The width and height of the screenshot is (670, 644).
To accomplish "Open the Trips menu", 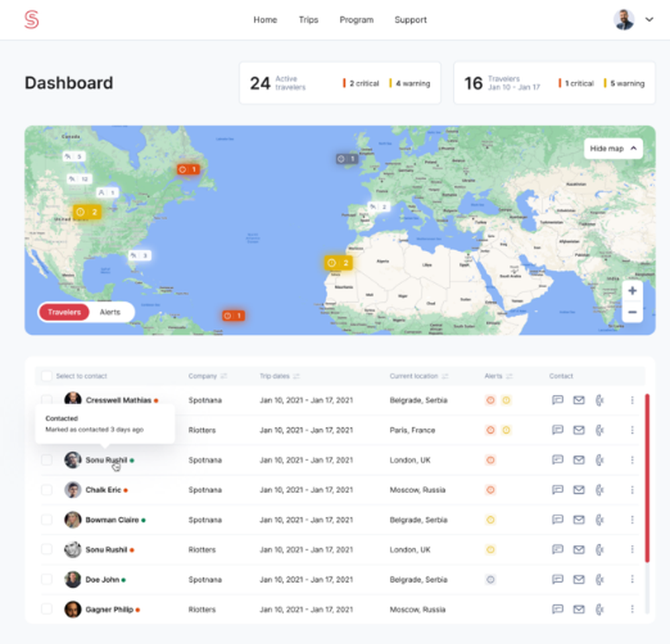I will [308, 19].
